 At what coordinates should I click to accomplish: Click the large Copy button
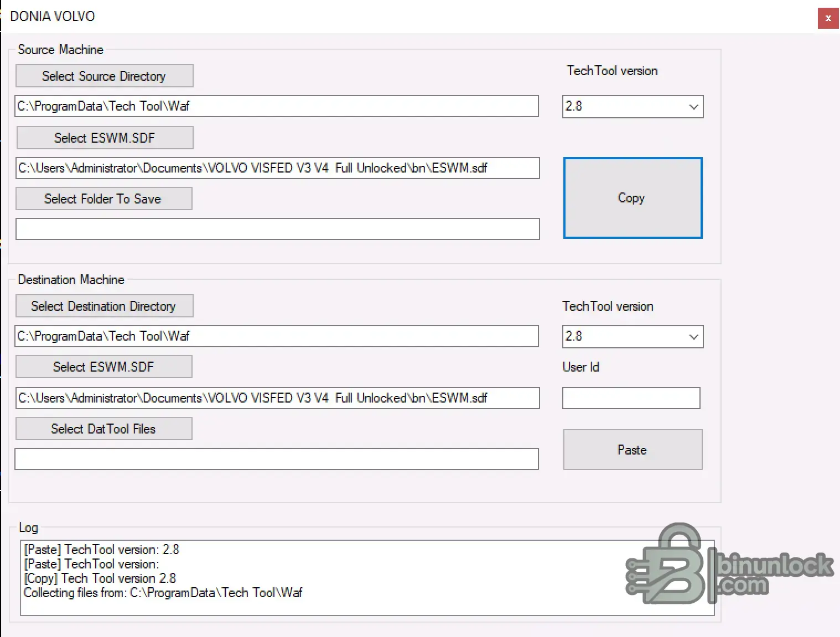(632, 198)
